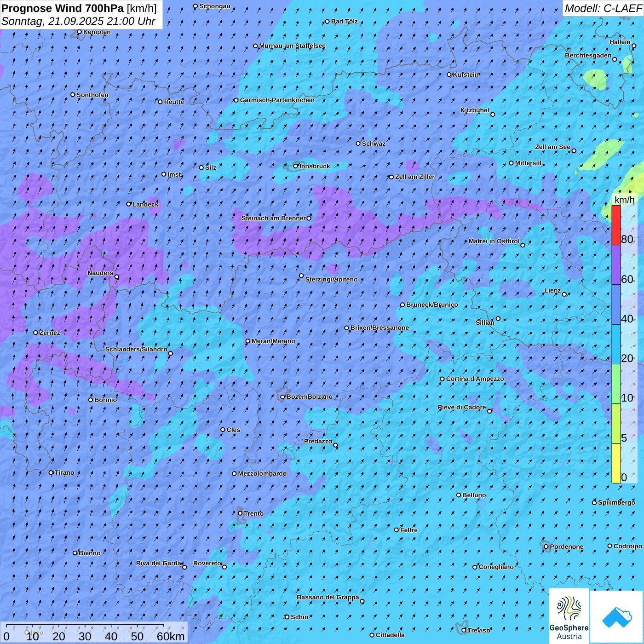This screenshot has height=644, width=644.
Task: Click the Modell: C-LAEF label
Action: pos(603,8)
